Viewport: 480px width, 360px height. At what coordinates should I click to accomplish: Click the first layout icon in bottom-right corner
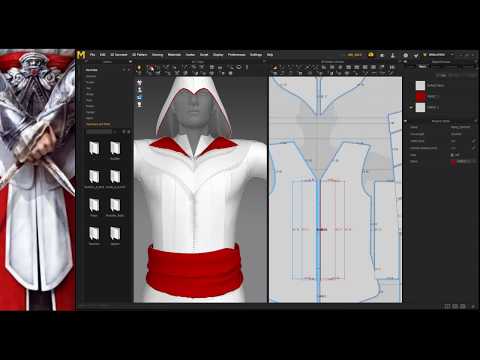point(447,306)
